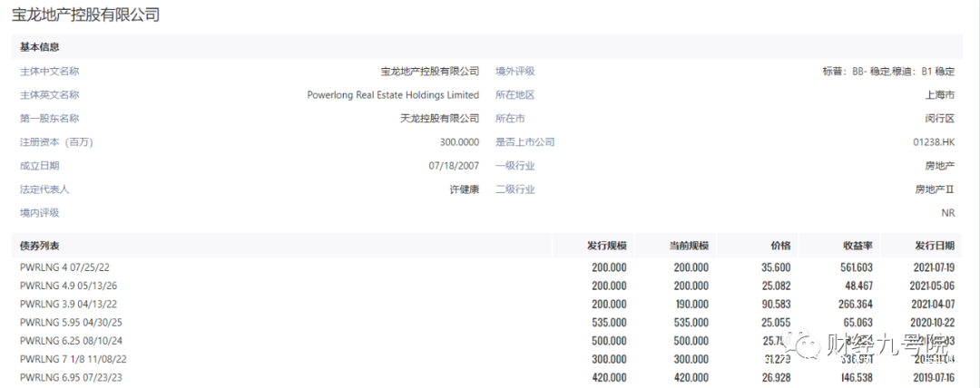Sort by the 价格 column header
980x388 pixels.
click(x=781, y=246)
